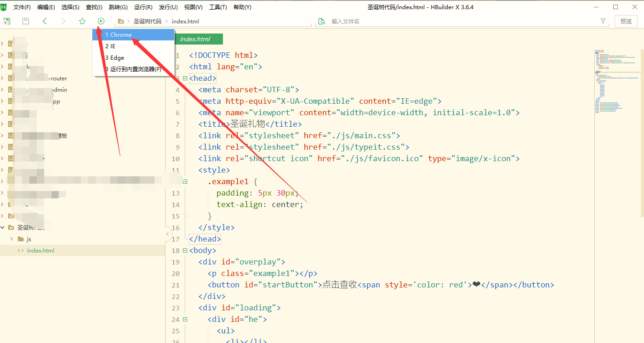
Task: Open the 查找(I) menu
Action: coord(94,7)
